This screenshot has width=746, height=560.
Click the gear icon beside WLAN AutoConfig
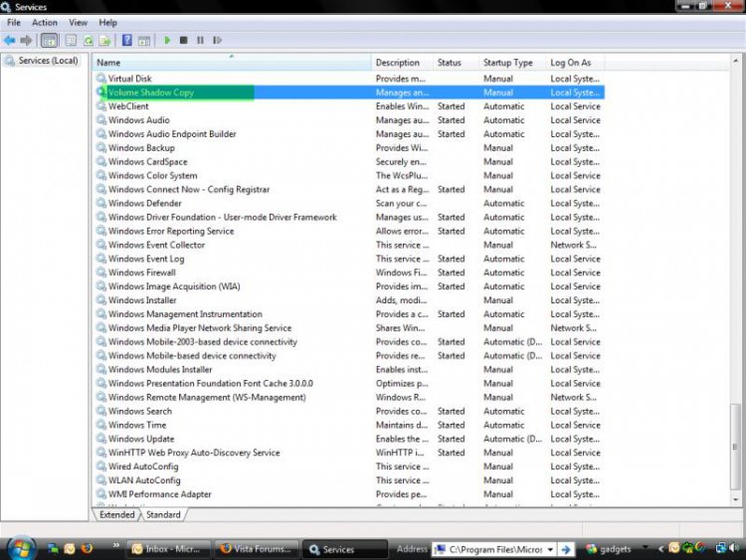point(100,479)
